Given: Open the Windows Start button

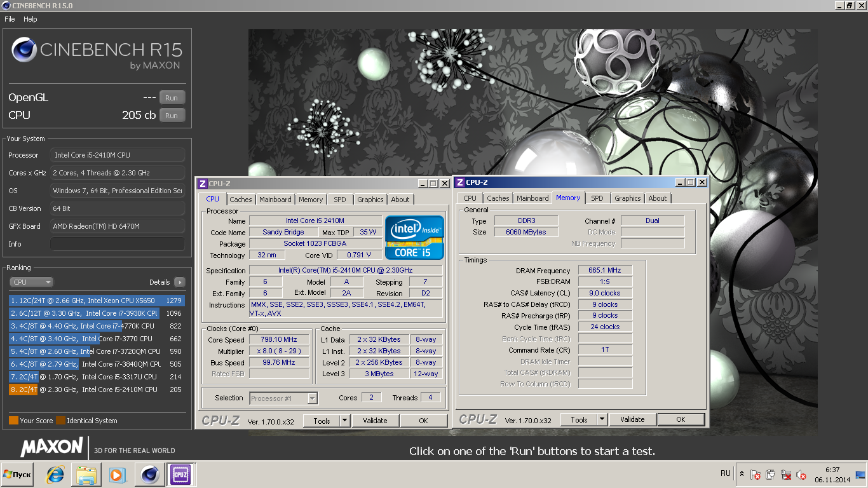Looking at the screenshot, I should click(x=17, y=475).
